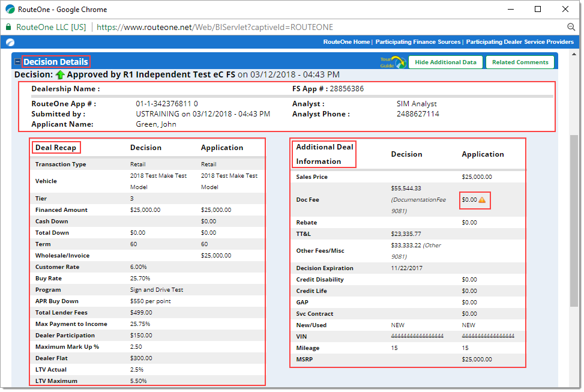This screenshot has height=392, width=584.
Task: Click TT&L value $23,335.77
Action: (x=406, y=234)
